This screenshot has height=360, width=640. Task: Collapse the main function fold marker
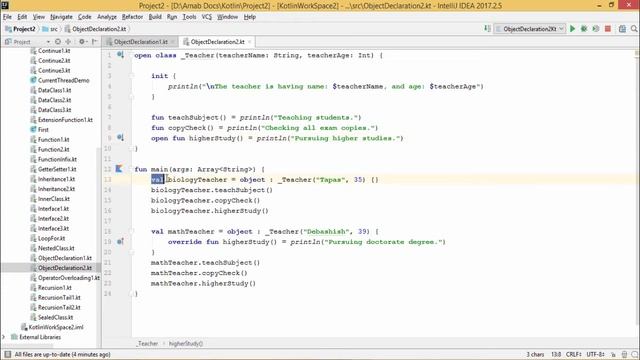131,169
